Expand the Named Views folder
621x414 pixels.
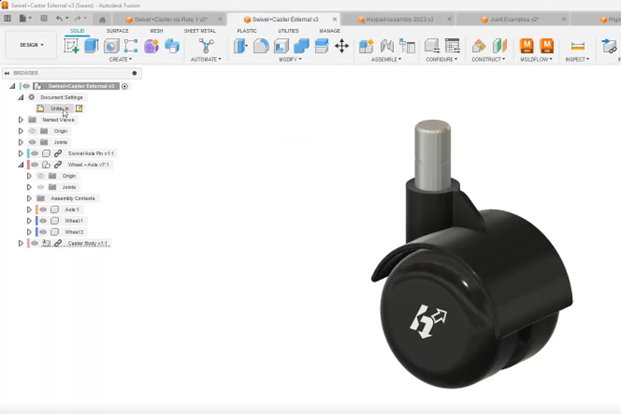click(21, 119)
